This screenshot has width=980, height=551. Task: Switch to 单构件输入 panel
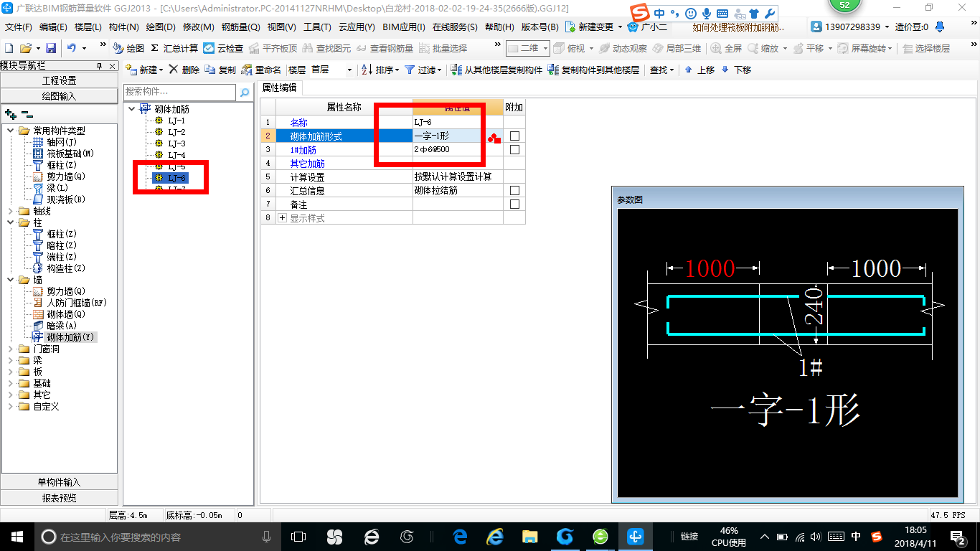59,482
